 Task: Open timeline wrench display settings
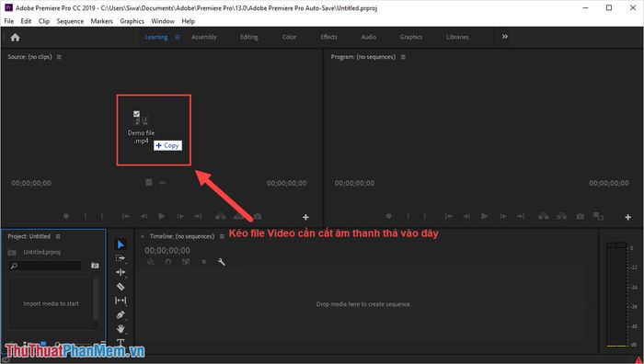(x=222, y=262)
